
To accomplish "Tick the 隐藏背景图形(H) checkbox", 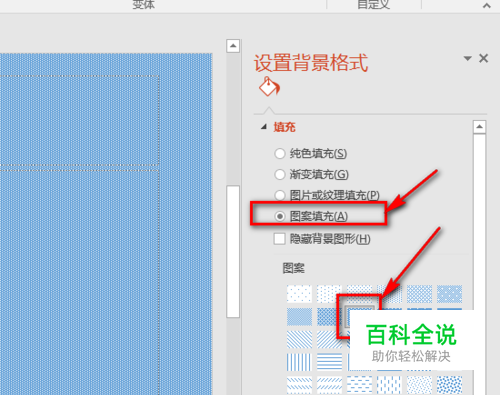I will click(x=279, y=239).
